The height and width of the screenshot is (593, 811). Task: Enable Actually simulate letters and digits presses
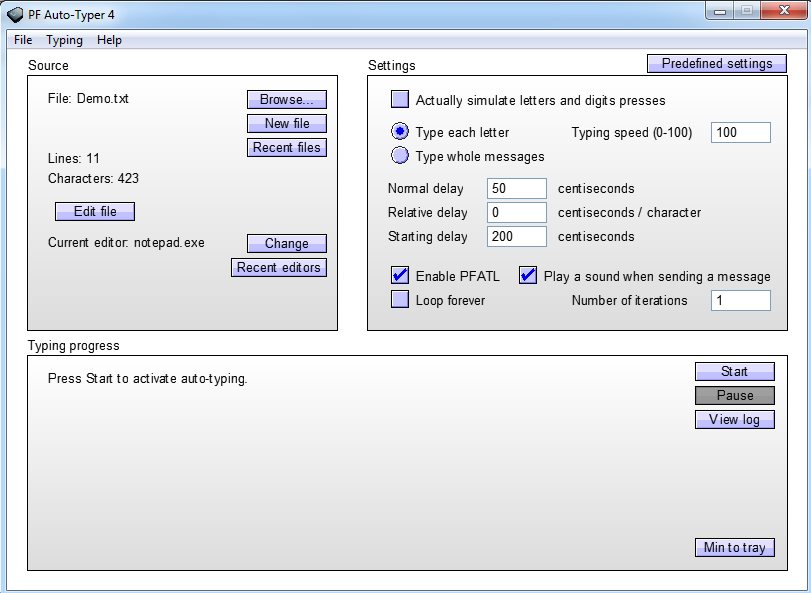[x=400, y=99]
